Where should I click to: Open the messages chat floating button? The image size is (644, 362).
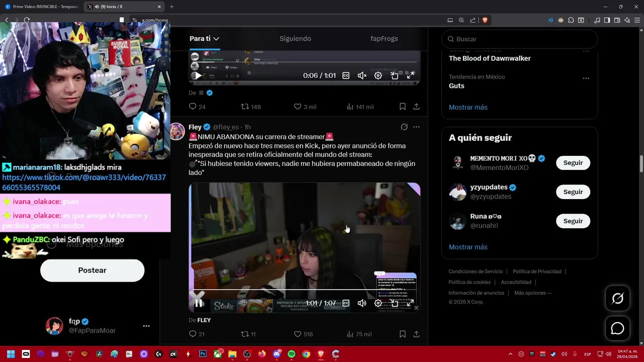(617, 328)
